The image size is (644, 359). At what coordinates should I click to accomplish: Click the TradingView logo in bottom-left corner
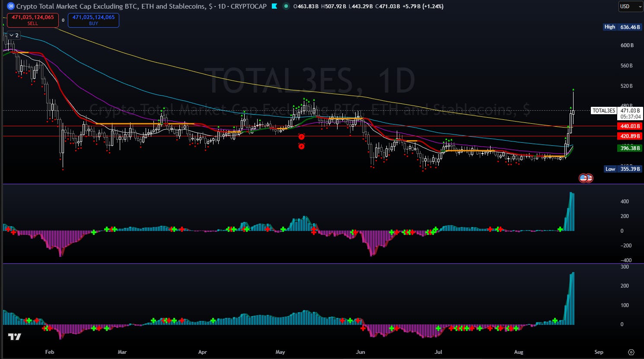[14, 337]
